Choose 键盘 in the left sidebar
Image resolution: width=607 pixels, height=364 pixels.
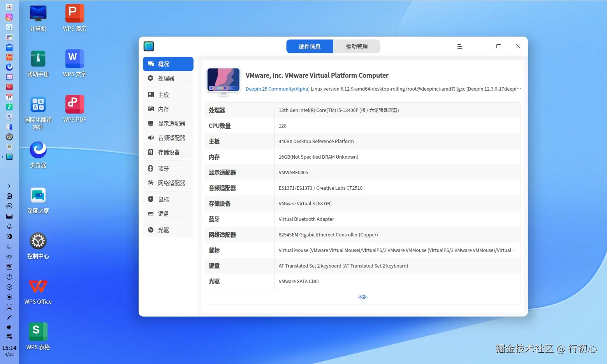168,214
